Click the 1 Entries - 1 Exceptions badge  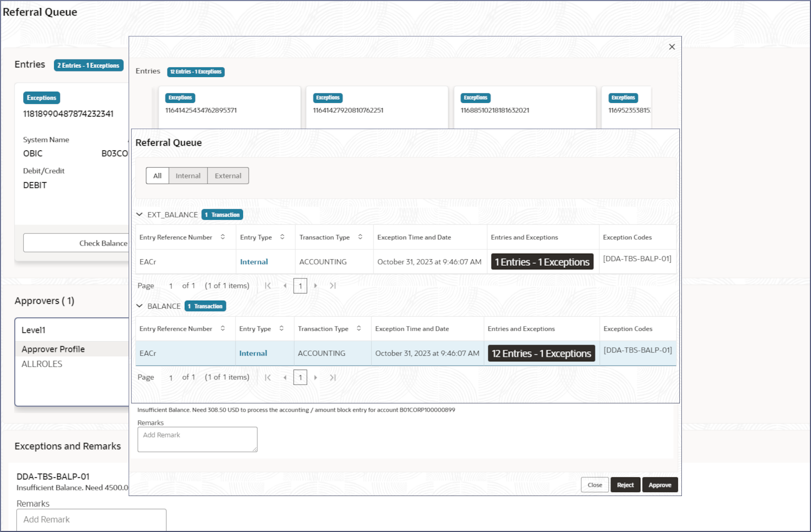(x=542, y=262)
